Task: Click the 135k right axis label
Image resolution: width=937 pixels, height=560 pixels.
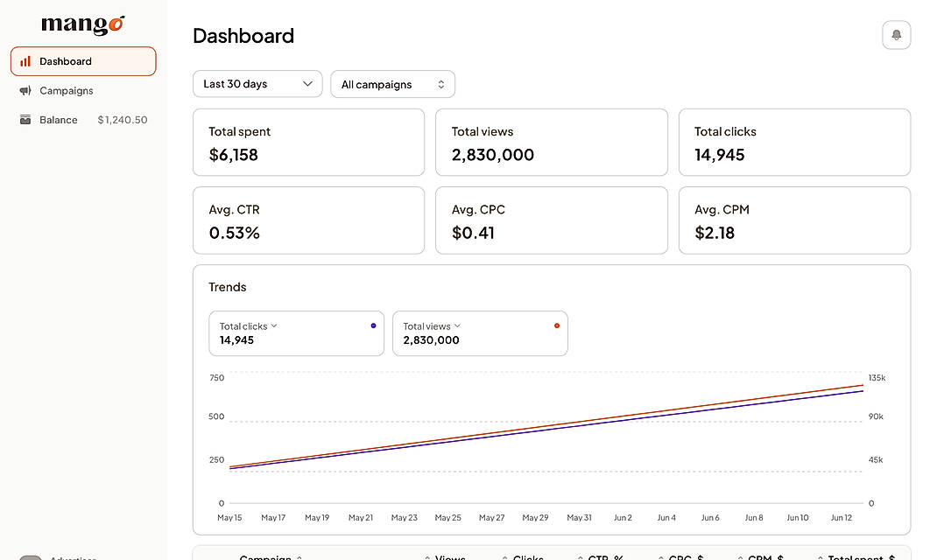Action: [x=877, y=378]
